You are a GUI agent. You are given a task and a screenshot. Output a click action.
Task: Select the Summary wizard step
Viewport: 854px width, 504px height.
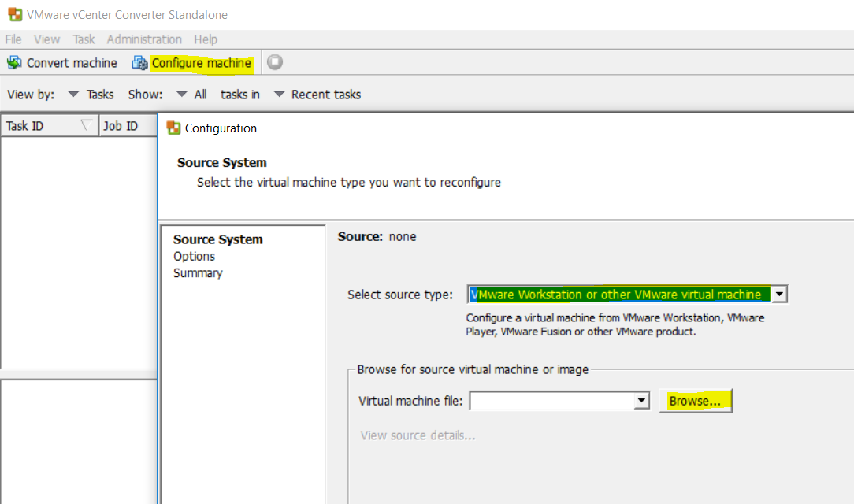point(198,273)
